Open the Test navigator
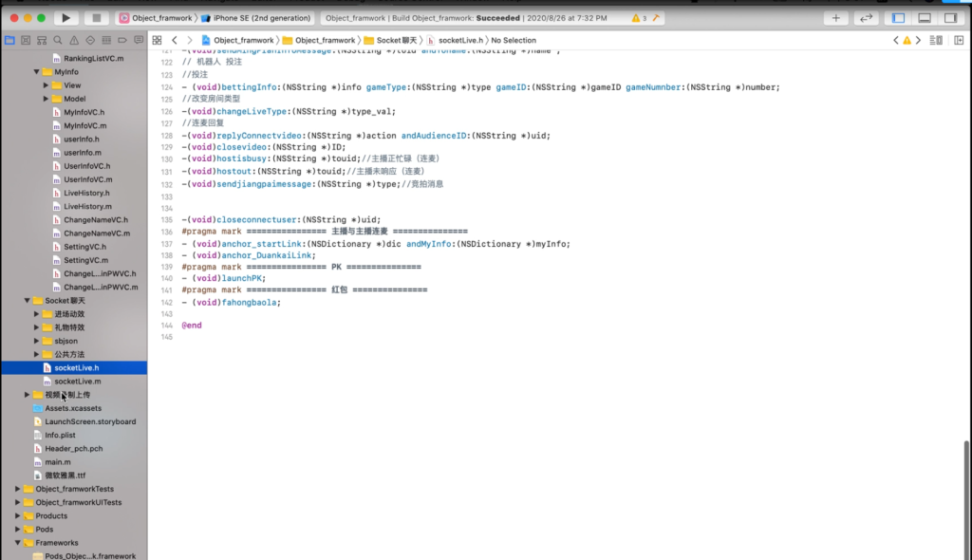972x560 pixels. tap(90, 40)
